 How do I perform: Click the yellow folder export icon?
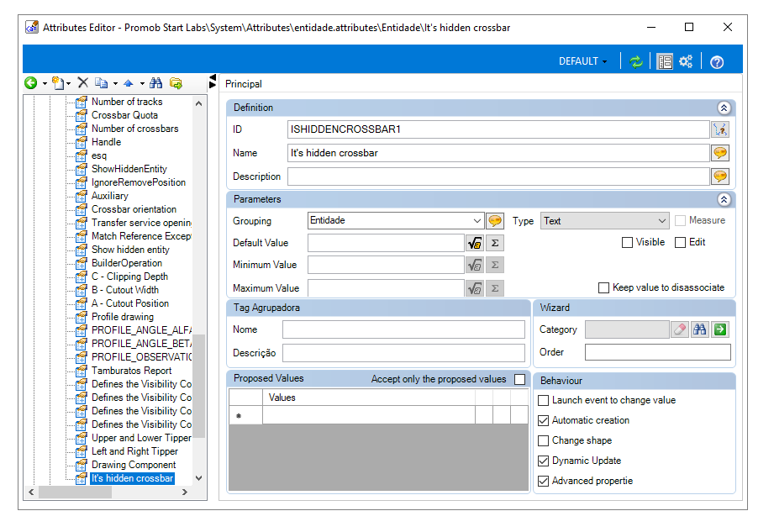[x=176, y=83]
